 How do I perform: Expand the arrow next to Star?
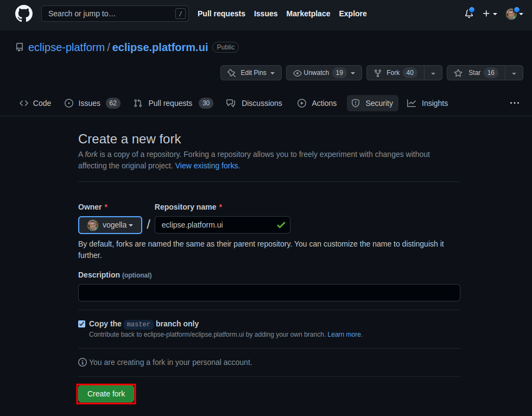514,73
